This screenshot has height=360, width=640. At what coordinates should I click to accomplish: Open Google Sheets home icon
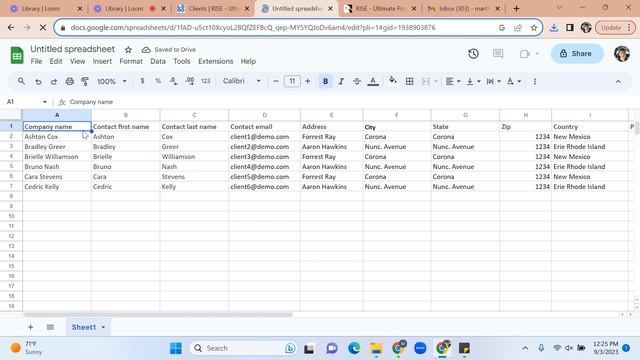(17, 55)
